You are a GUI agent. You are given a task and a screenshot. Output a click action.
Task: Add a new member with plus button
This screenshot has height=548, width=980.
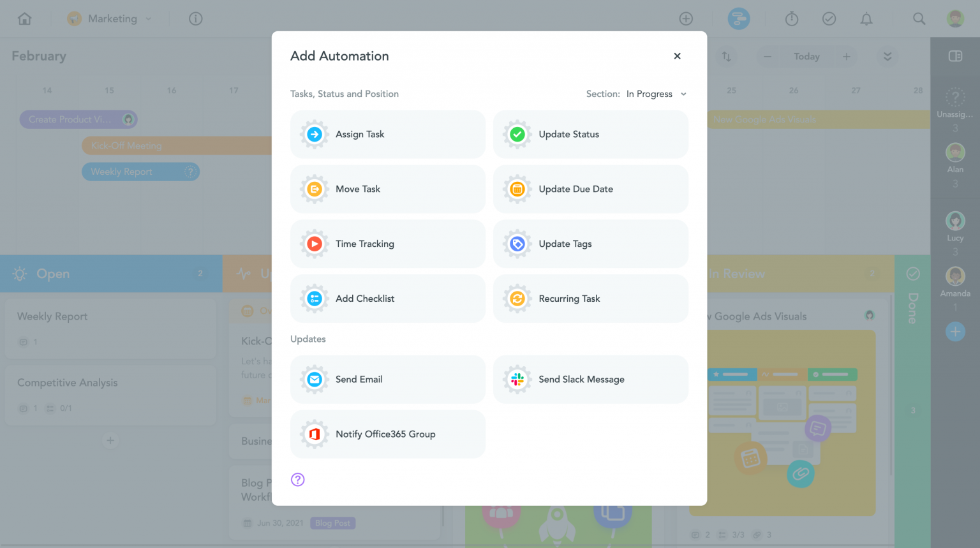click(x=955, y=331)
